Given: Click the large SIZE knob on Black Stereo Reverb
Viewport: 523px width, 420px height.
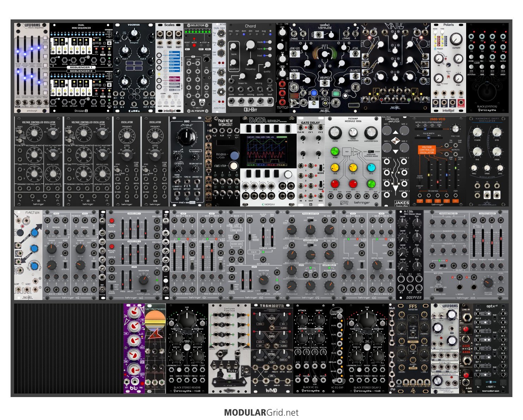Looking at the screenshot, I should tap(187, 320).
